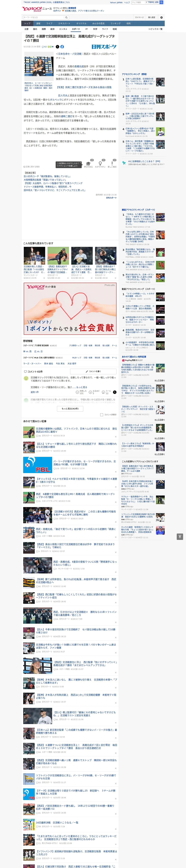Click the 日刊スポーツ publisher logo
Viewport: 186px width, 868px height.
tap(104, 47)
